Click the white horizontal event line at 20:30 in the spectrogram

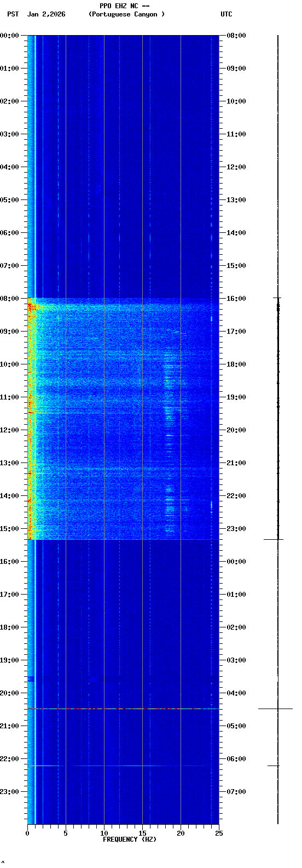[x=123, y=709]
